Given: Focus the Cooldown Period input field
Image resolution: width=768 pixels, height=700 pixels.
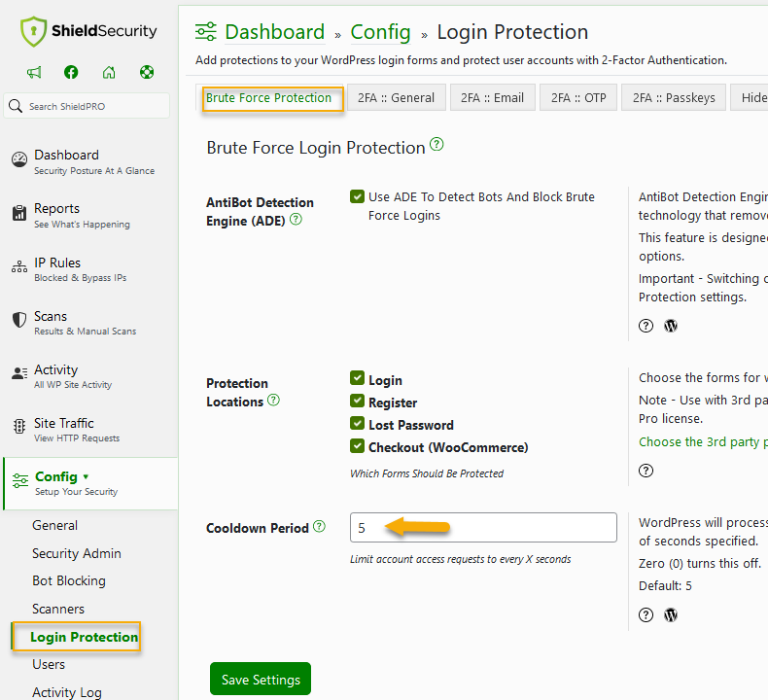Looking at the screenshot, I should click(483, 528).
